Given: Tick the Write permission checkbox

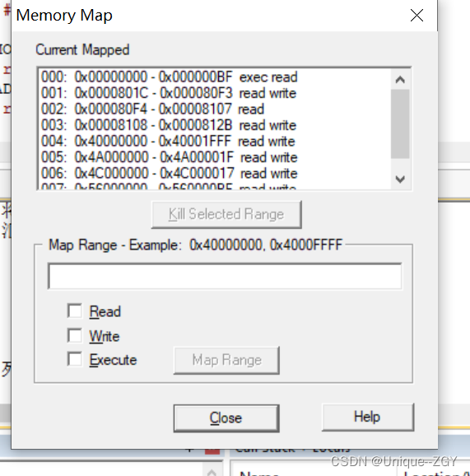Looking at the screenshot, I should pyautogui.click(x=75, y=335).
